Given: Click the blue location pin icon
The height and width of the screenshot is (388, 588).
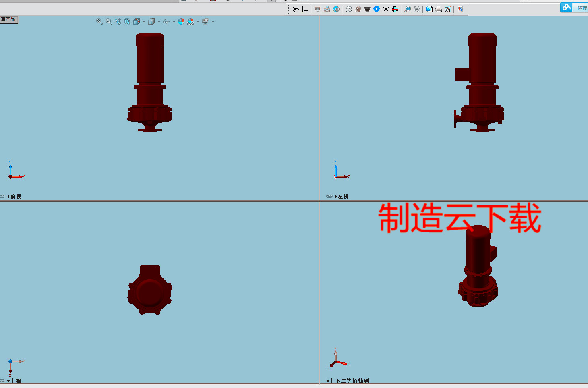Looking at the screenshot, I should tap(377, 9).
